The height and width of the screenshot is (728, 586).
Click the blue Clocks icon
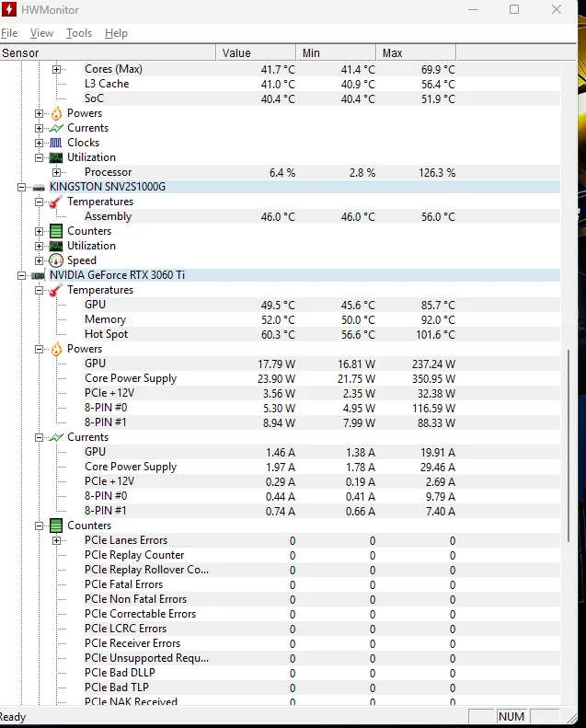pyautogui.click(x=56, y=143)
